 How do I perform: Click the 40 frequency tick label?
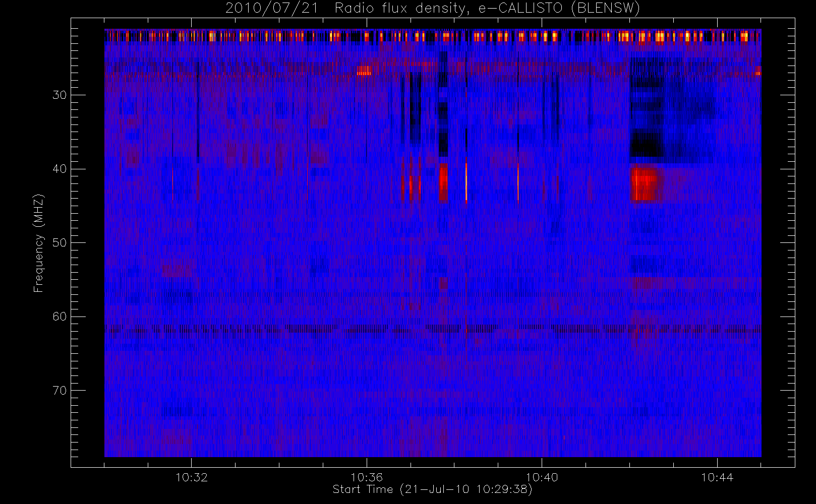(x=60, y=169)
